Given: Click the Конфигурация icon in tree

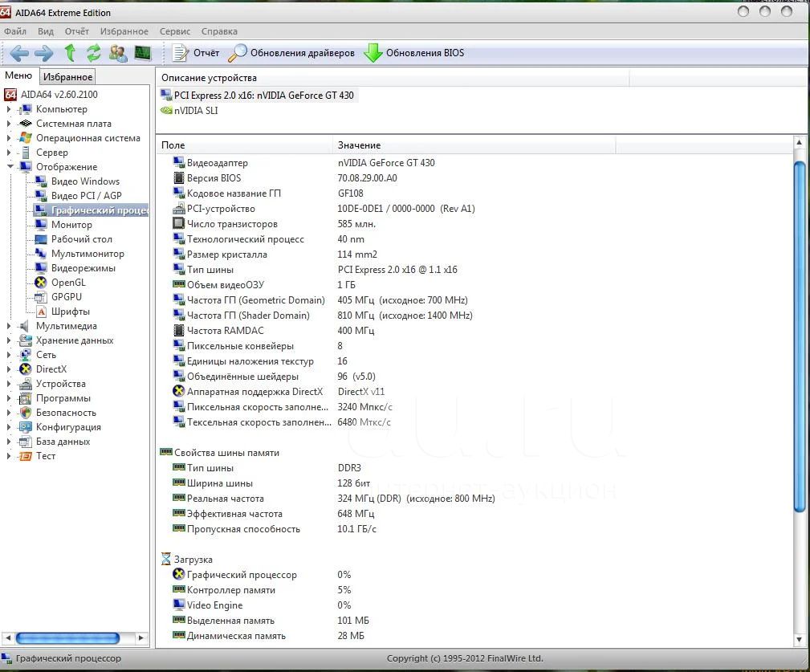Looking at the screenshot, I should (x=26, y=427).
